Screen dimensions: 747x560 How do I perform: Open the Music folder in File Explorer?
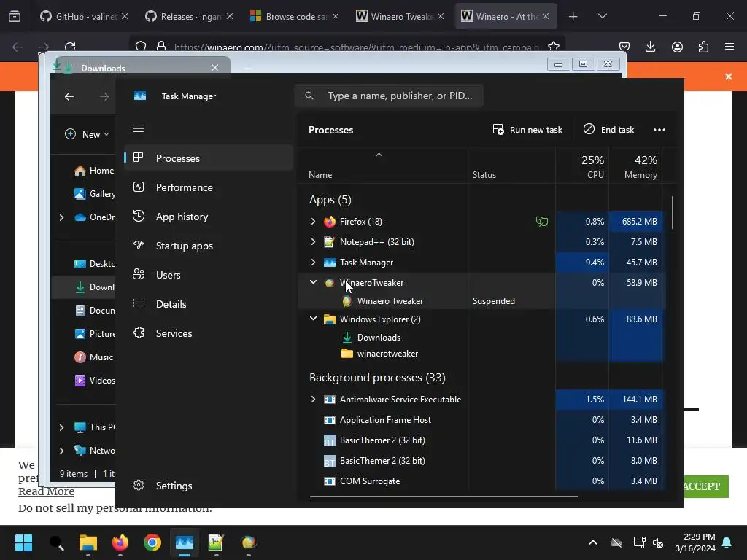tap(93, 357)
